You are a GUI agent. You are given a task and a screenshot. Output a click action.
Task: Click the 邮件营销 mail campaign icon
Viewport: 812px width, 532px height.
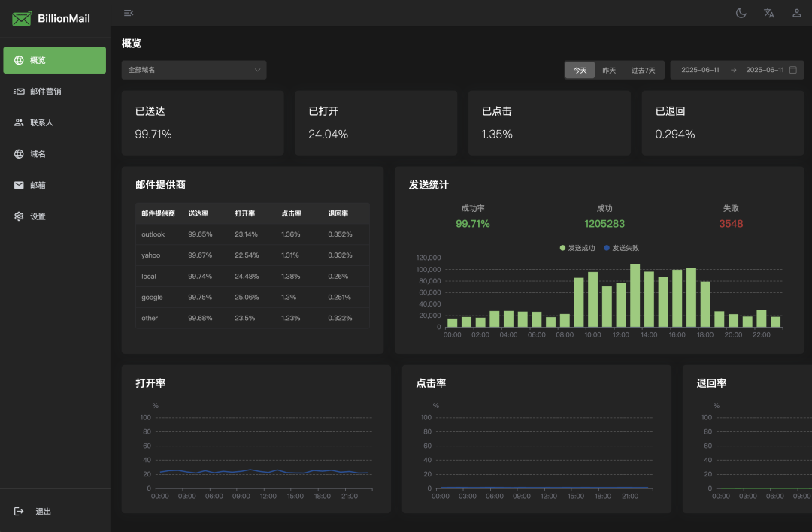[19, 92]
